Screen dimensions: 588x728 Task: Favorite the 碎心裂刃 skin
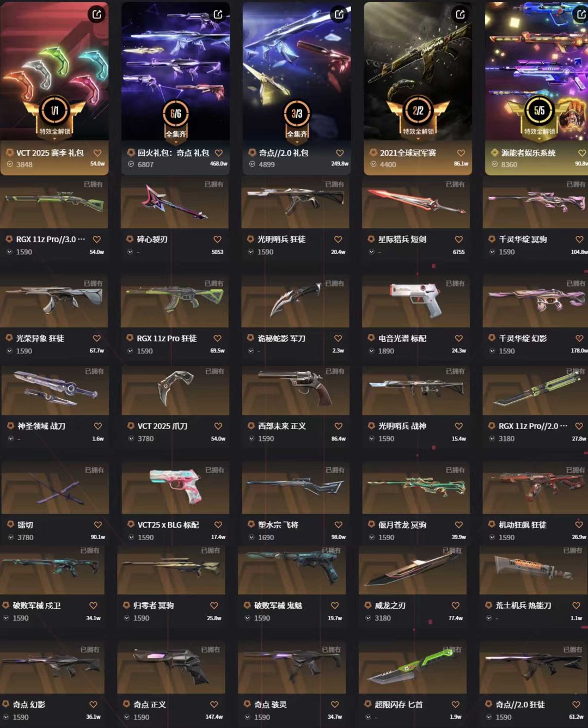click(217, 239)
